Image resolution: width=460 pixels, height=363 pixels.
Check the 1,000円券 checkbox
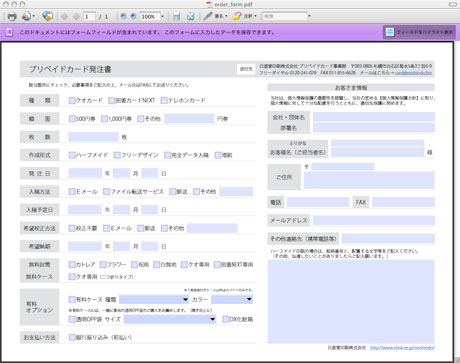point(104,119)
